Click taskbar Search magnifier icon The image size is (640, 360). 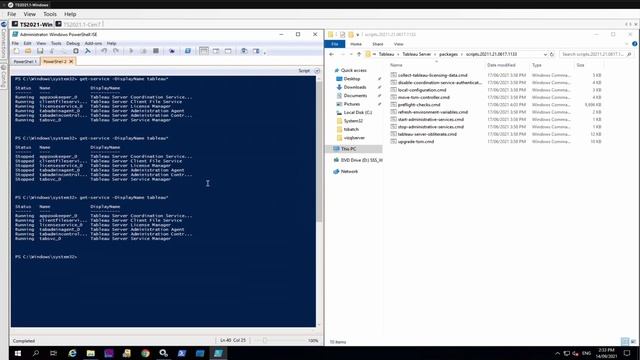pos(36,353)
